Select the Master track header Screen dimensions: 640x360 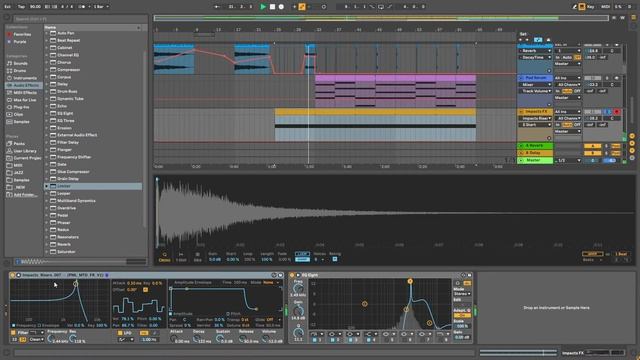click(535, 160)
